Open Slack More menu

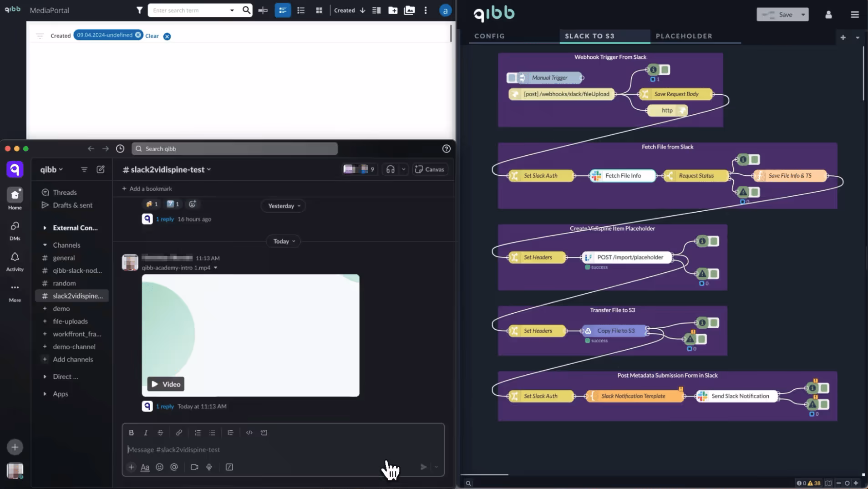click(x=15, y=293)
